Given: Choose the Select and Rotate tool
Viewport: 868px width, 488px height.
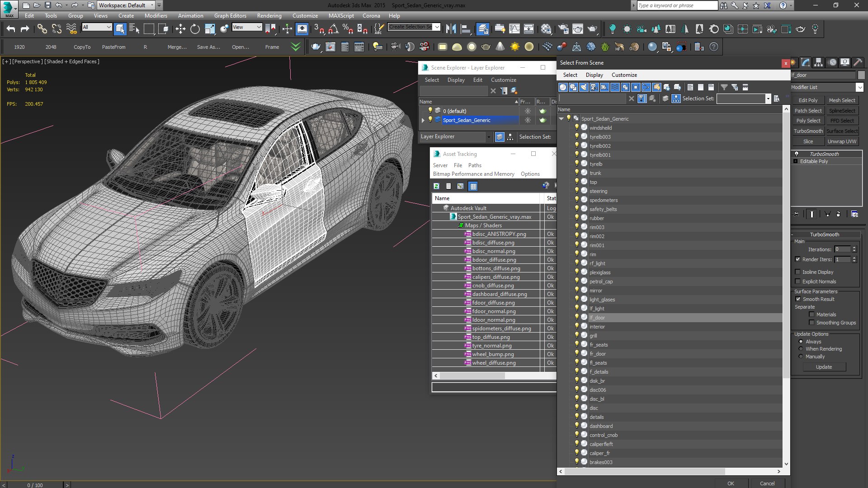Looking at the screenshot, I should 195,29.
